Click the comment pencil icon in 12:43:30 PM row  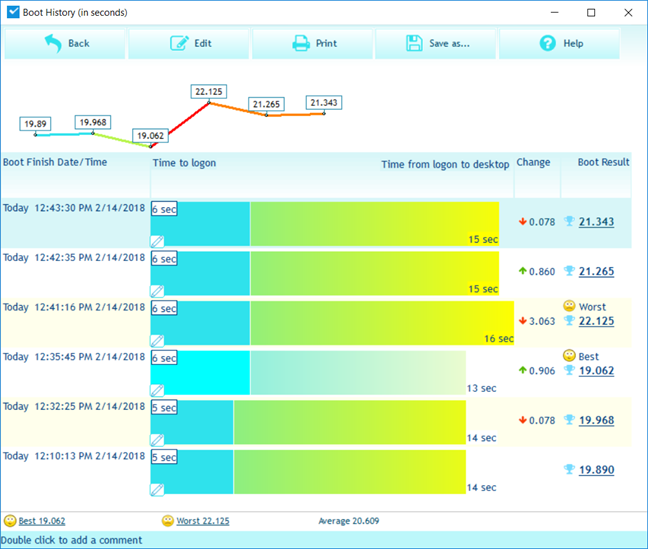[157, 241]
